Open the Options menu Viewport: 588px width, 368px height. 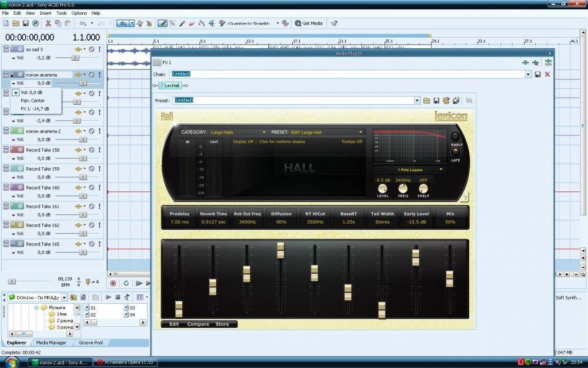79,13
